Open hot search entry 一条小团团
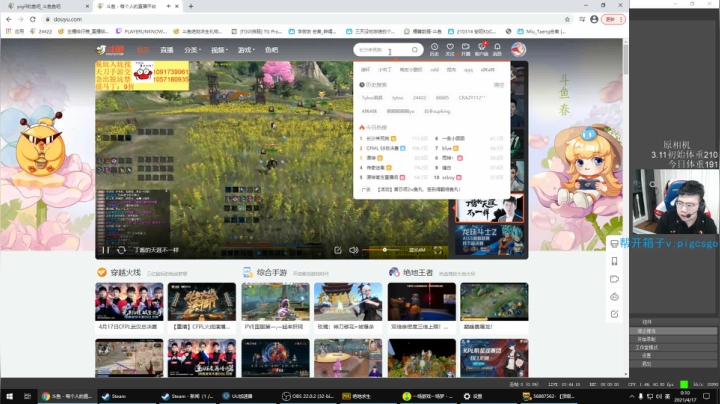Screen dimensions: 720x404 (x=453, y=138)
